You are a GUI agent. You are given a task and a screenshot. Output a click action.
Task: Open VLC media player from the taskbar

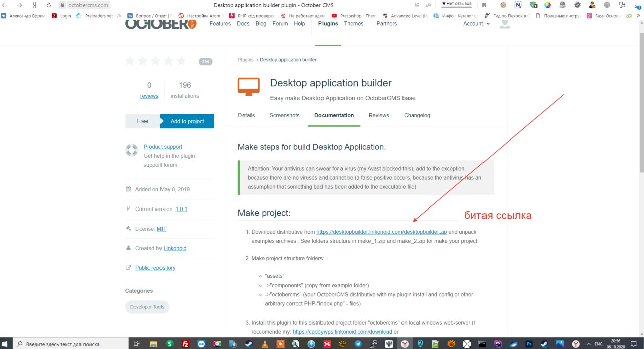click(x=265, y=344)
